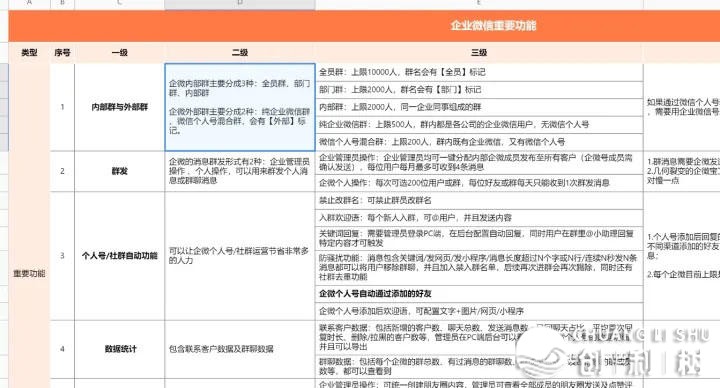Click the 三级 header cell
720x388 pixels.
[x=479, y=53]
